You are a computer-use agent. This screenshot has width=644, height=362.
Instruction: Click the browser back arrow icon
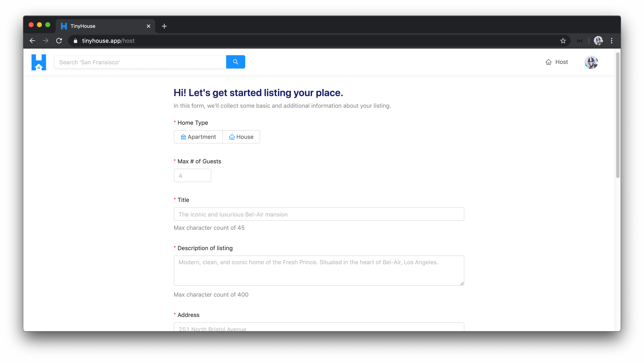click(x=33, y=41)
